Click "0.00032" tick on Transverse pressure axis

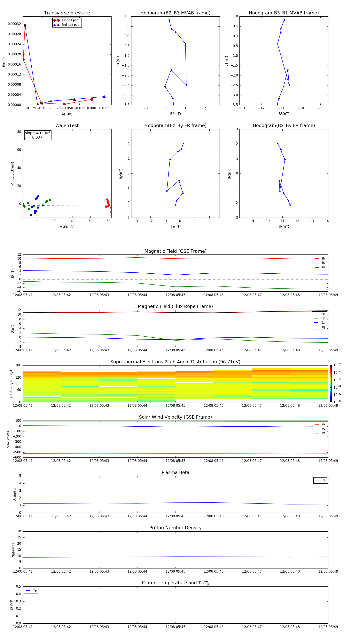(x=14, y=24)
